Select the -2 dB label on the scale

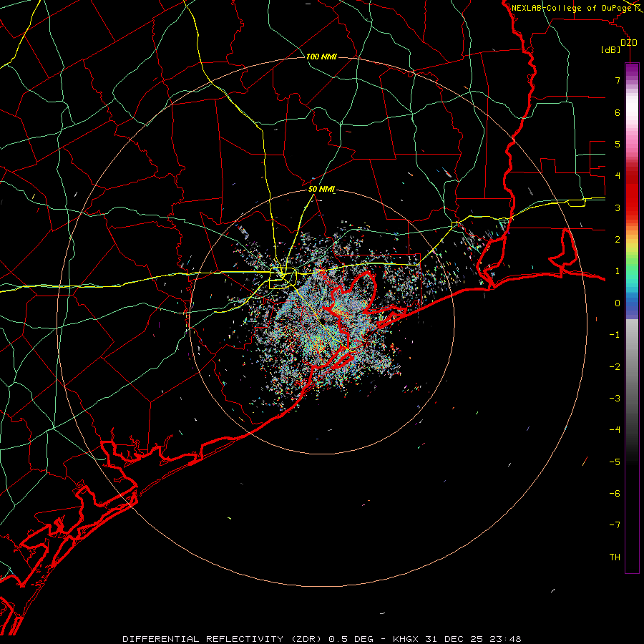click(615, 367)
